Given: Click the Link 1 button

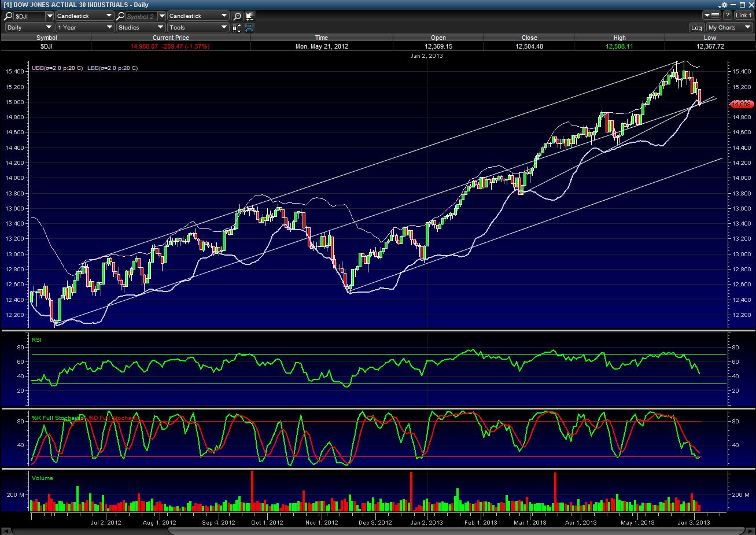Looking at the screenshot, I should 743,16.
